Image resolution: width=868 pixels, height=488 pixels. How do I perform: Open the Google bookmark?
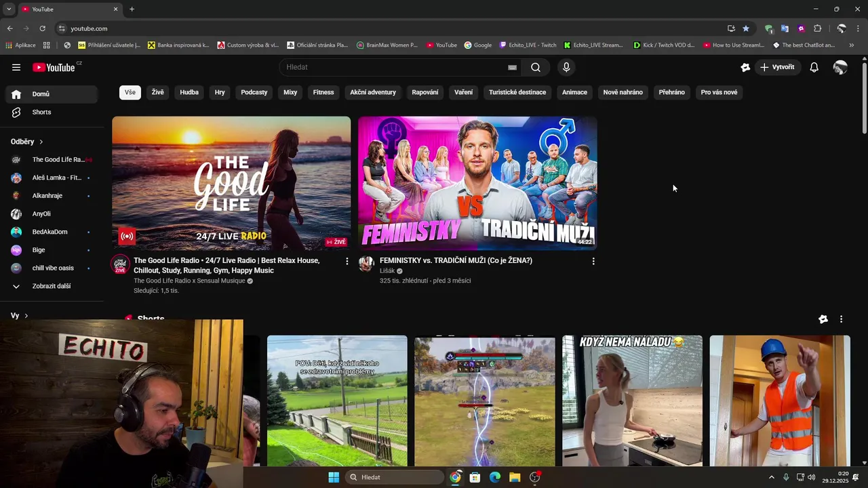pyautogui.click(x=478, y=45)
